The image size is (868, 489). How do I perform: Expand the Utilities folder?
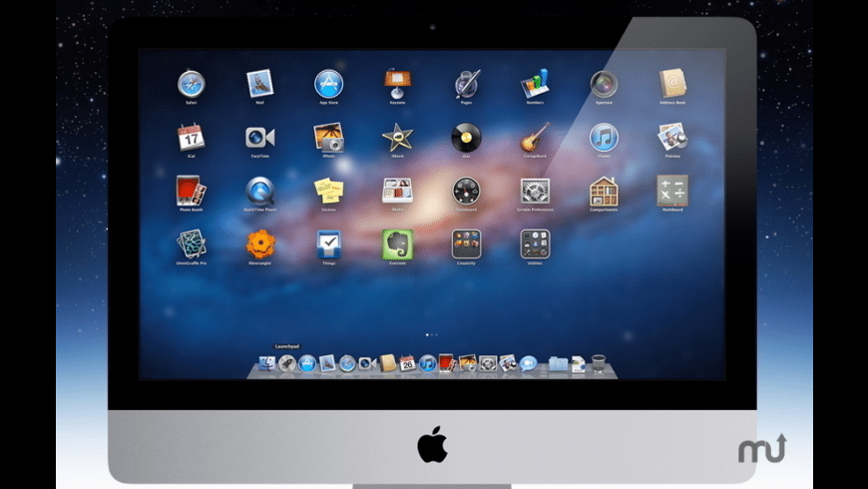coord(535,244)
